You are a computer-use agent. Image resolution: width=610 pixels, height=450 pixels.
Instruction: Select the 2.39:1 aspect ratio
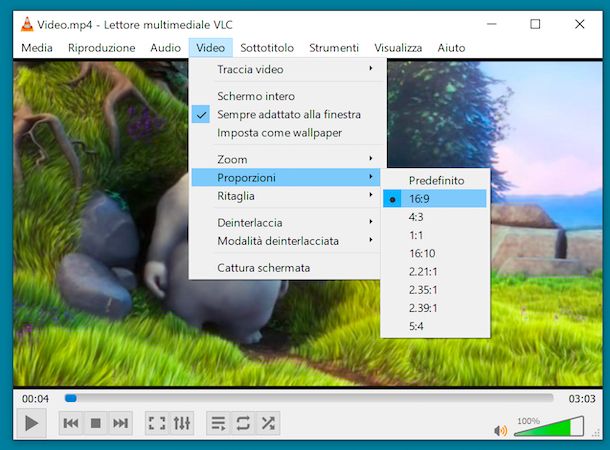(435, 308)
